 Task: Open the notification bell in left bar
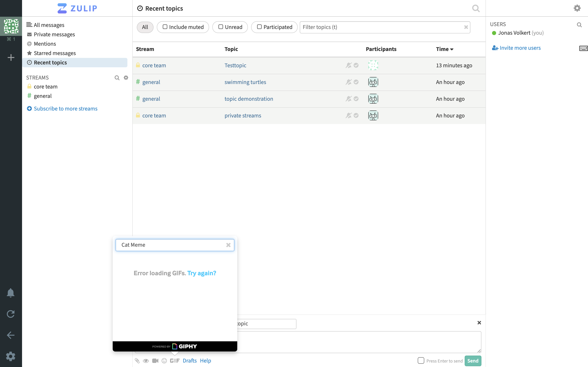click(11, 293)
